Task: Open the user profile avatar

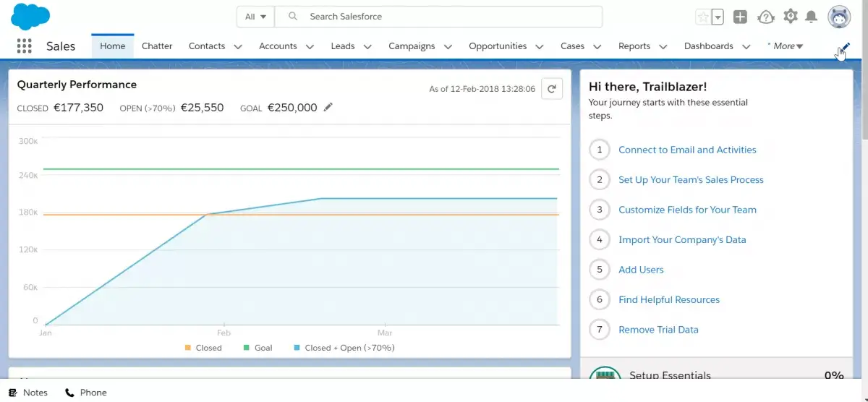Action: click(839, 17)
